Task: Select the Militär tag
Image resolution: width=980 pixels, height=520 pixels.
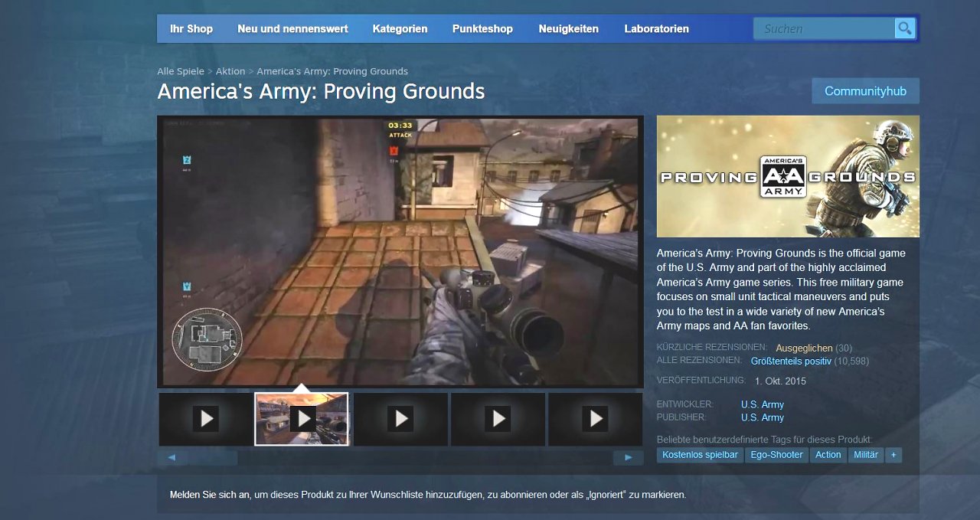Action: pyautogui.click(x=866, y=455)
